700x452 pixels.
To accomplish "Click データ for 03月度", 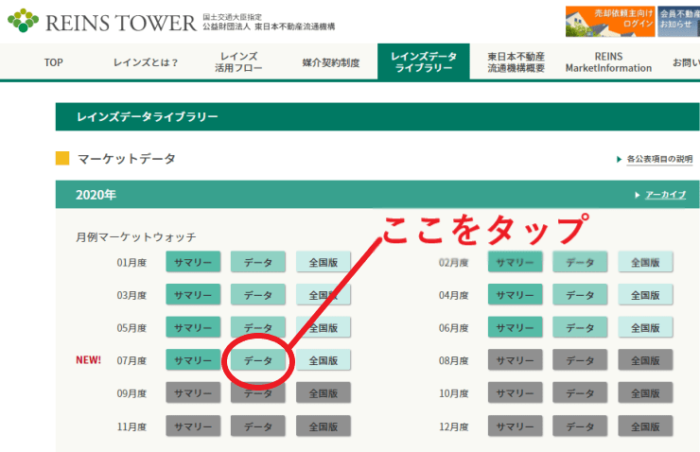I will (x=258, y=295).
